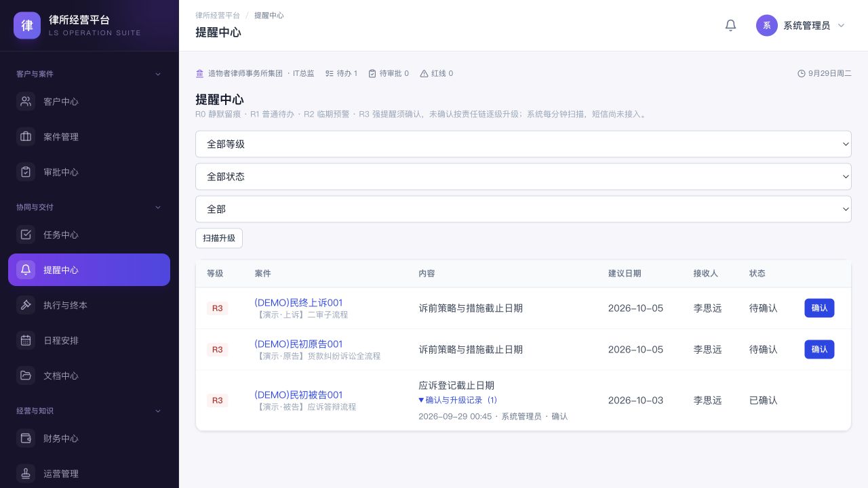Viewport: 868px width, 488px height.
Task: Open case link (DEMO)民初原告001
Action: click(298, 344)
